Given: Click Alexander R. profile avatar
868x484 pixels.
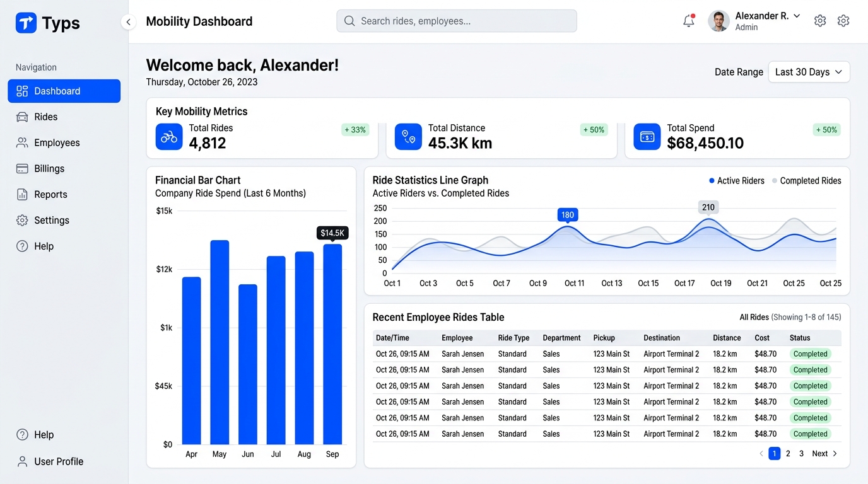Looking at the screenshot, I should click(x=718, y=21).
